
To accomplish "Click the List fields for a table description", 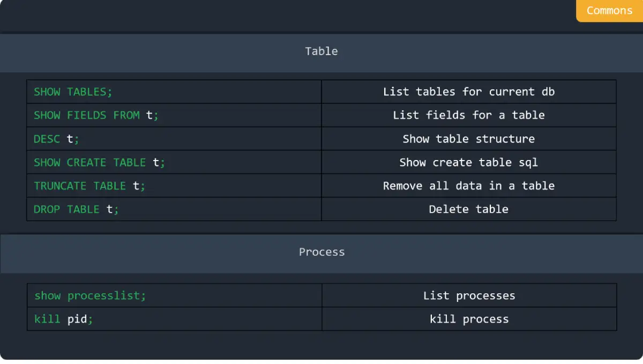I will coord(468,115).
